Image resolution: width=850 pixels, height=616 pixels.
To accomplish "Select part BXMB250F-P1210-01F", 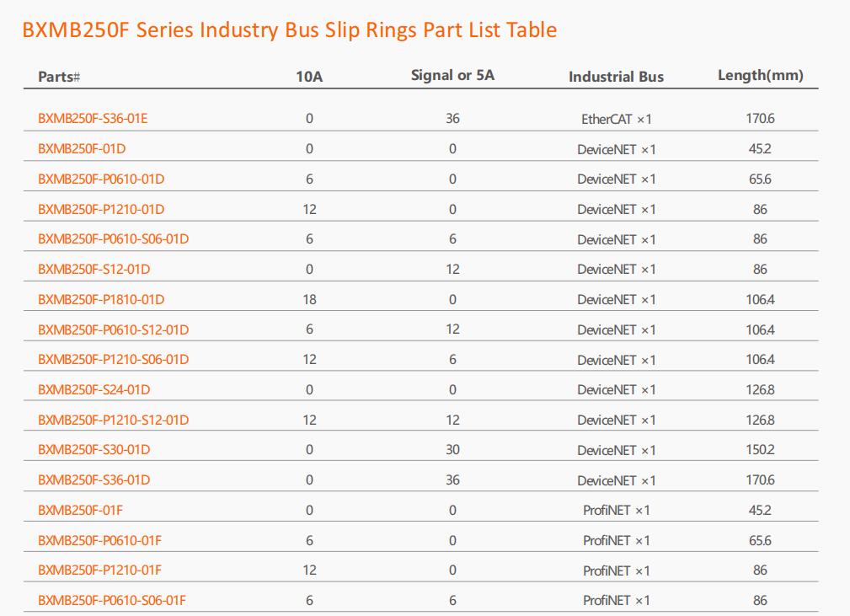I will coord(99,570).
